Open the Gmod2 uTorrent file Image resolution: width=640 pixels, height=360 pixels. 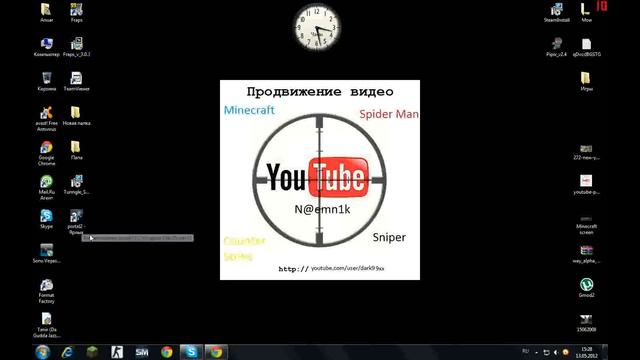(x=586, y=288)
